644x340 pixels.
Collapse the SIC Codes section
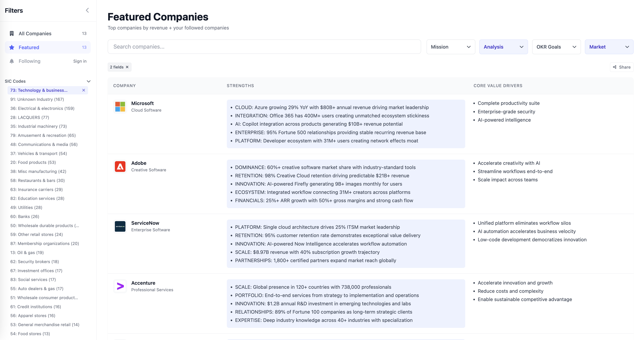point(88,81)
